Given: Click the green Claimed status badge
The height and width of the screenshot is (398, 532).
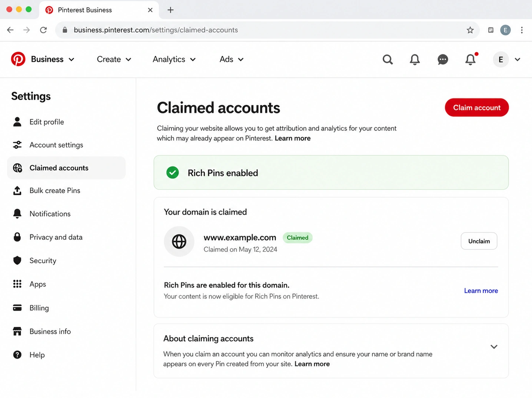Looking at the screenshot, I should (x=297, y=238).
